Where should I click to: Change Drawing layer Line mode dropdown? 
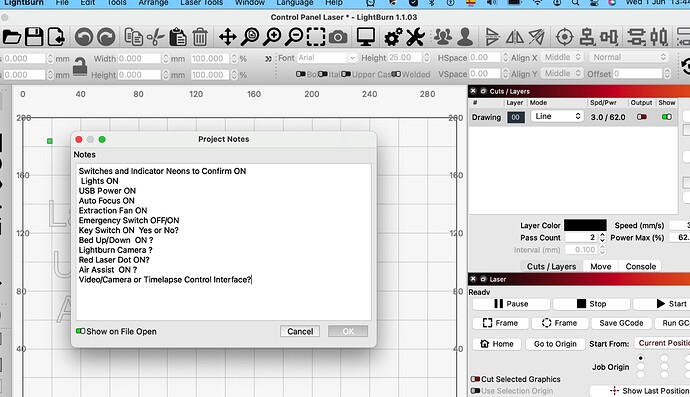click(x=558, y=116)
